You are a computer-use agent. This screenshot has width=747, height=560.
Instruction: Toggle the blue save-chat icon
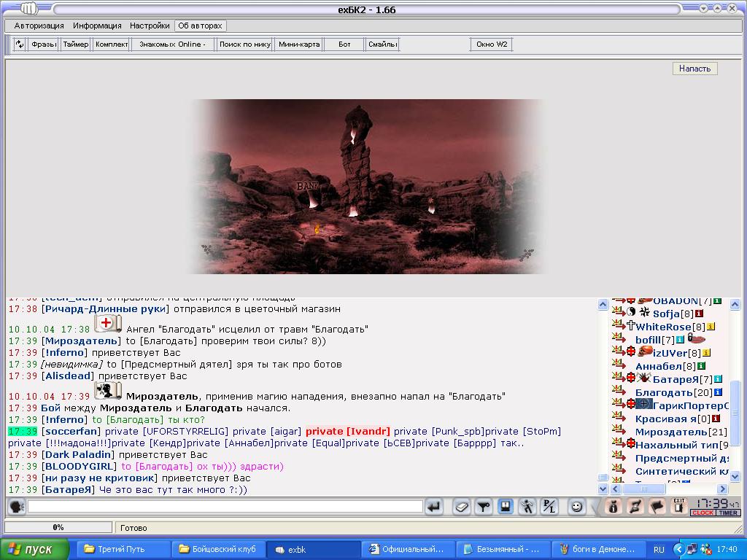pyautogui.click(x=506, y=506)
